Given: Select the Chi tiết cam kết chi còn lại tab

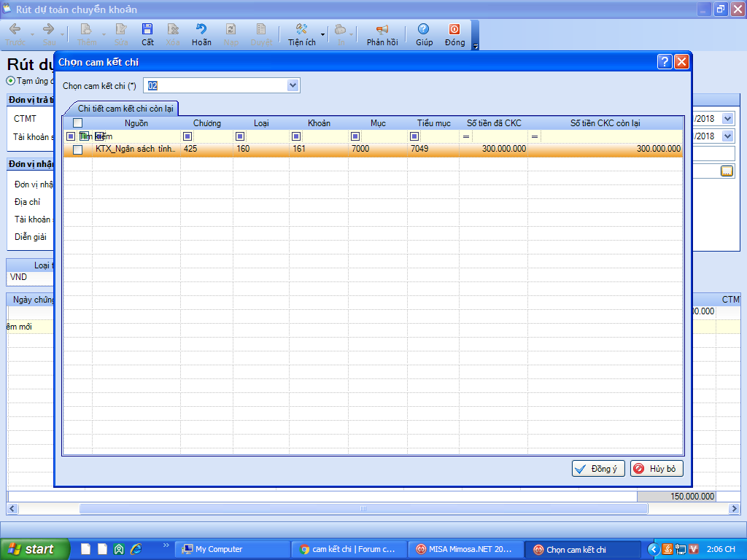Looking at the screenshot, I should [x=125, y=109].
